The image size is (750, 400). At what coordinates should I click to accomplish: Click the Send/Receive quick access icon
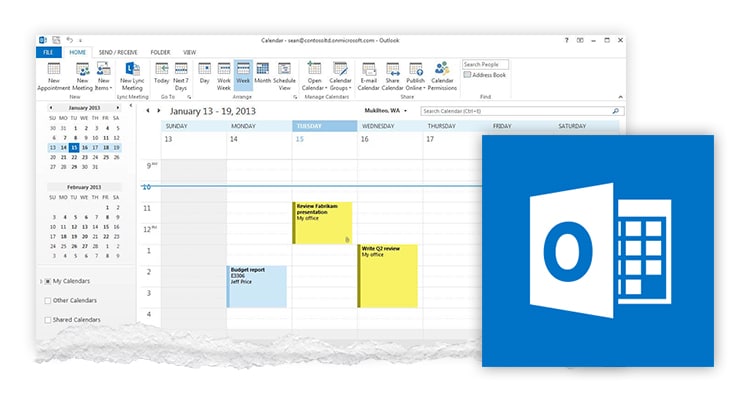(x=56, y=40)
